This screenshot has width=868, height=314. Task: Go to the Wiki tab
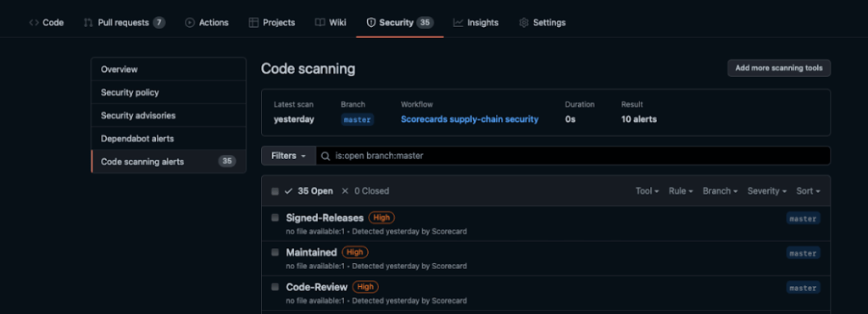(x=331, y=23)
